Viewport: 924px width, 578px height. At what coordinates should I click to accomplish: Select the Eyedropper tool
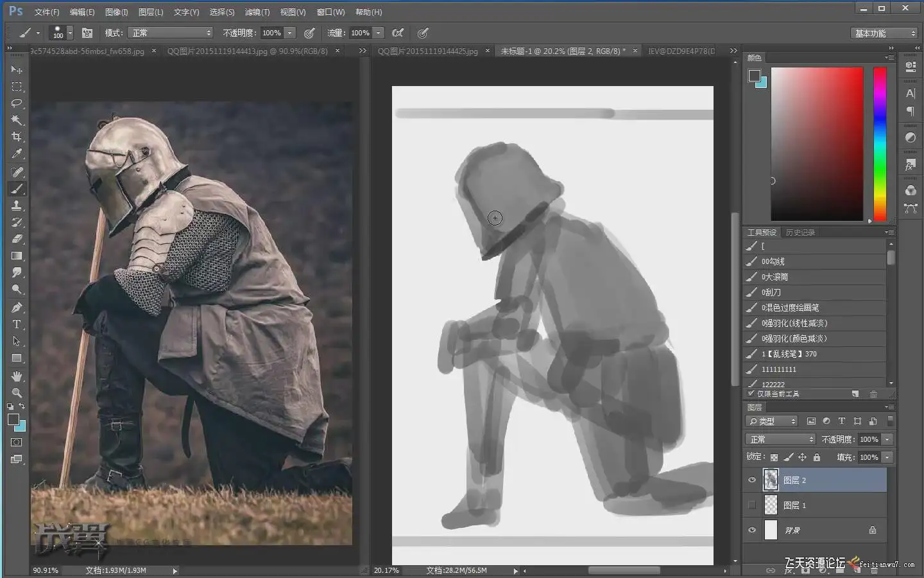pos(17,154)
